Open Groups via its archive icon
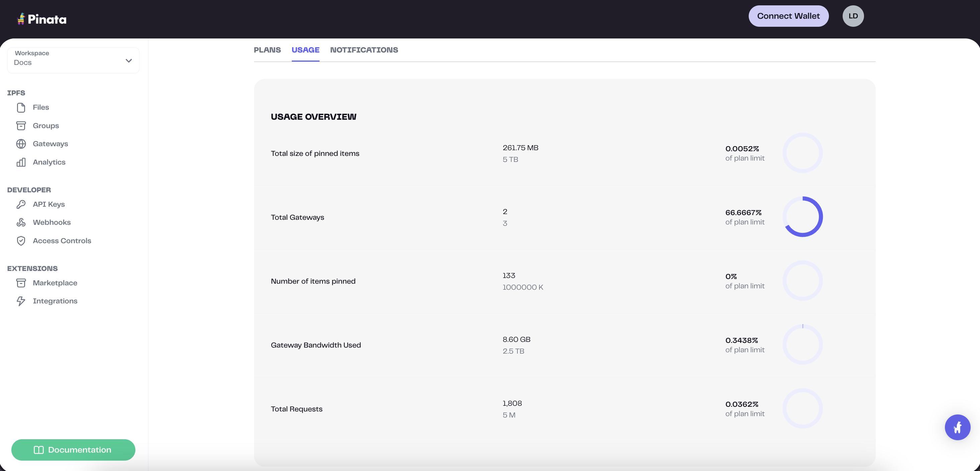This screenshot has width=980, height=471. click(21, 126)
